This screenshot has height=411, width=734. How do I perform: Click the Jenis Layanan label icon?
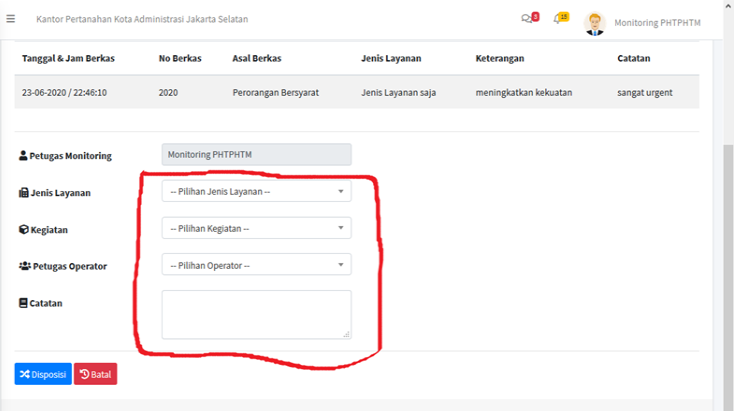coord(23,193)
